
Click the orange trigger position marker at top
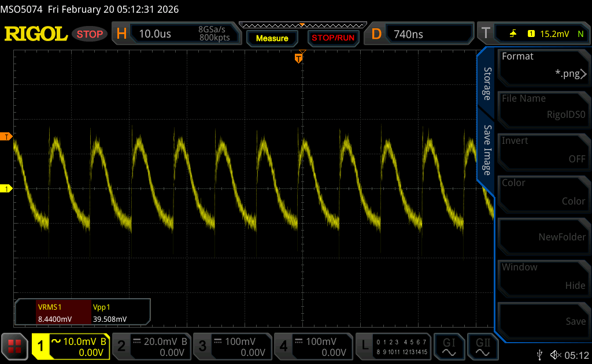[298, 58]
